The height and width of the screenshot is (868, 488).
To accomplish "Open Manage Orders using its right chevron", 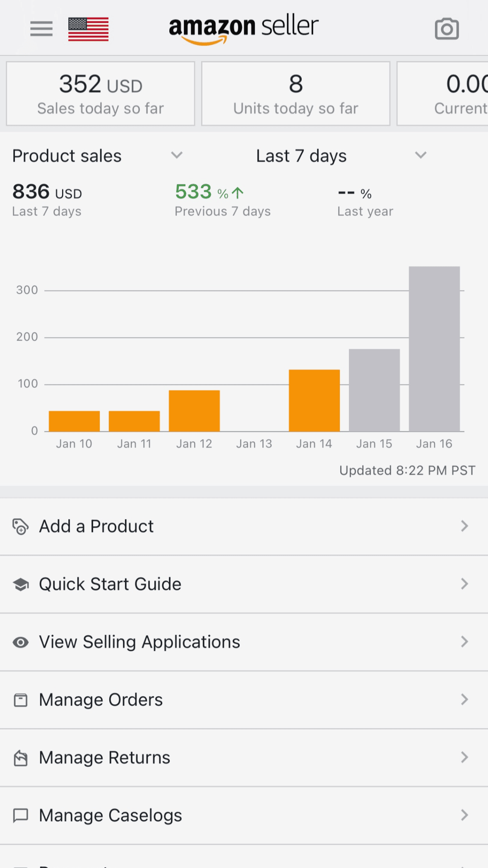I will (464, 700).
